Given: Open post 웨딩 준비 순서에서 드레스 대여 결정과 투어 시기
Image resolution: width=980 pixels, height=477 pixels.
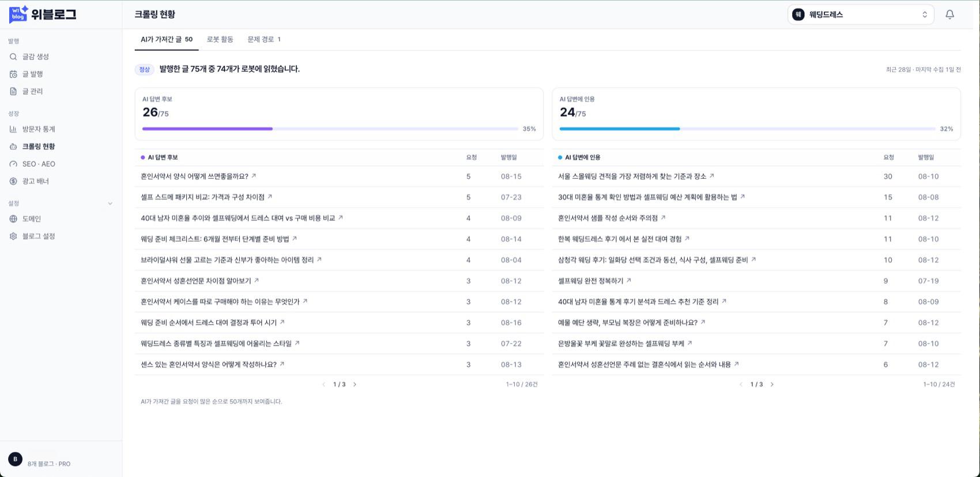Looking at the screenshot, I should (x=209, y=322).
